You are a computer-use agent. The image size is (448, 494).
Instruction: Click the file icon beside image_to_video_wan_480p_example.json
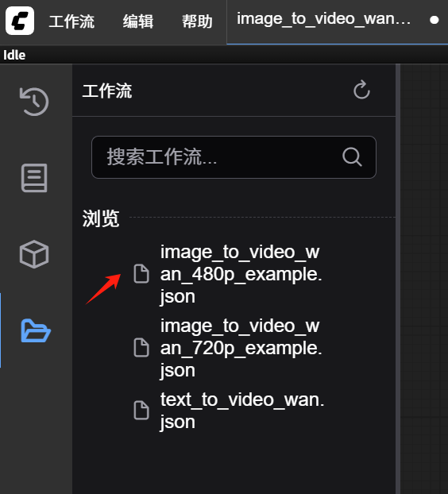click(141, 274)
